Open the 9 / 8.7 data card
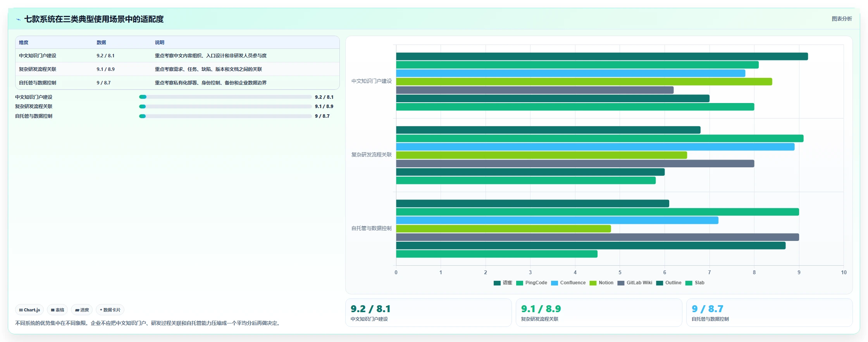868x342 pixels. (x=770, y=313)
